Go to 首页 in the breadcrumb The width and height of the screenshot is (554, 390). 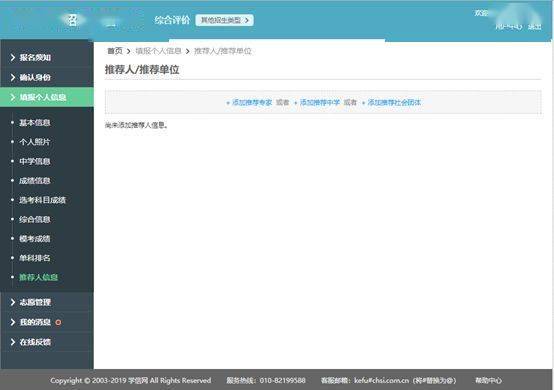[x=115, y=51]
